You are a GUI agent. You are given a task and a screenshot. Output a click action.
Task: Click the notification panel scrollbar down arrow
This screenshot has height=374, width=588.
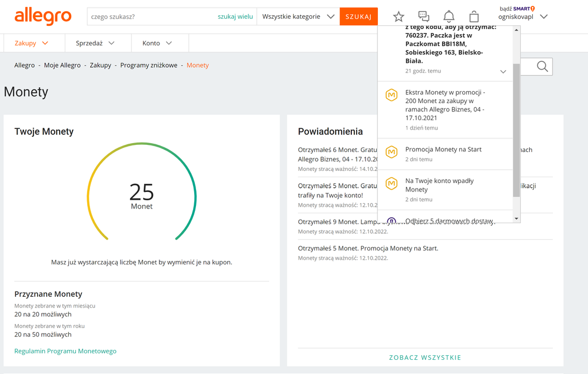(516, 219)
